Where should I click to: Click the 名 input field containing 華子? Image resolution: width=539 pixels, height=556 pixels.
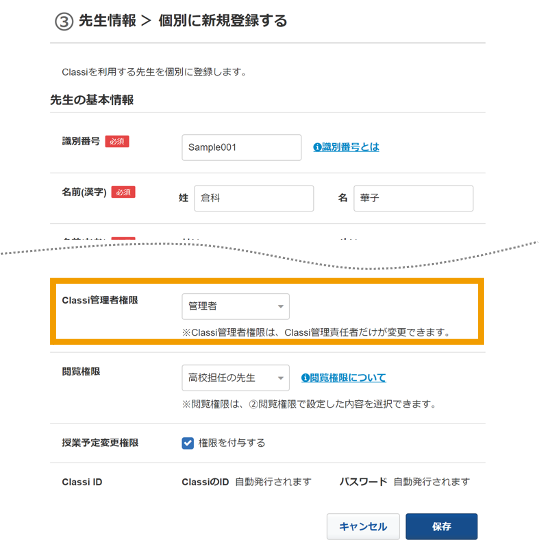tap(413, 198)
